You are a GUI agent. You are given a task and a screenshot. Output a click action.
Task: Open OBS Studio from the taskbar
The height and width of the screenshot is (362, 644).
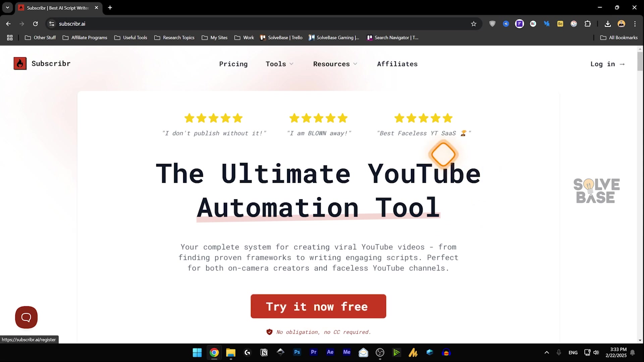pyautogui.click(x=380, y=352)
